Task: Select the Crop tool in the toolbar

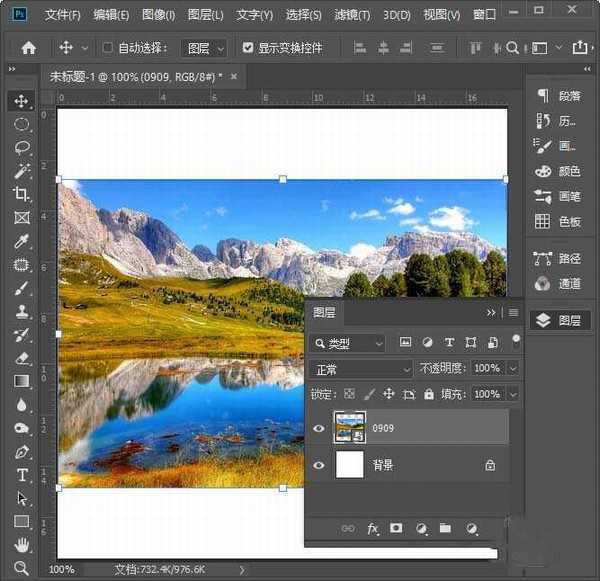Action: coord(21,194)
